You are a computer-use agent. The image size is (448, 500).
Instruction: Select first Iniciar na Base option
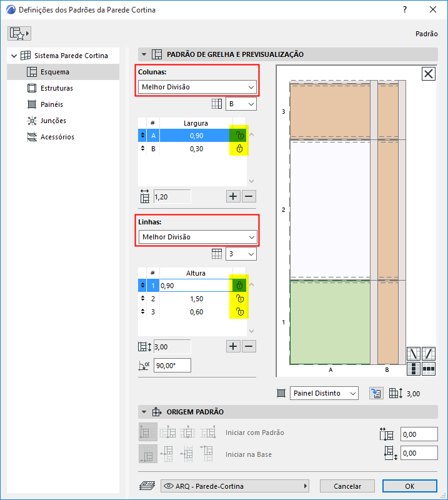pyautogui.click(x=148, y=454)
